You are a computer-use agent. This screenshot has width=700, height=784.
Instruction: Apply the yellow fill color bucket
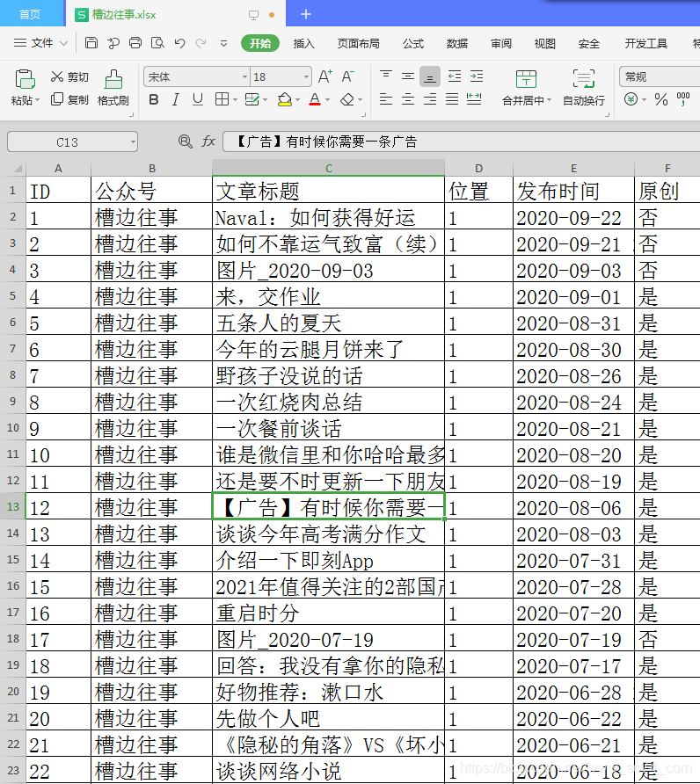click(285, 99)
